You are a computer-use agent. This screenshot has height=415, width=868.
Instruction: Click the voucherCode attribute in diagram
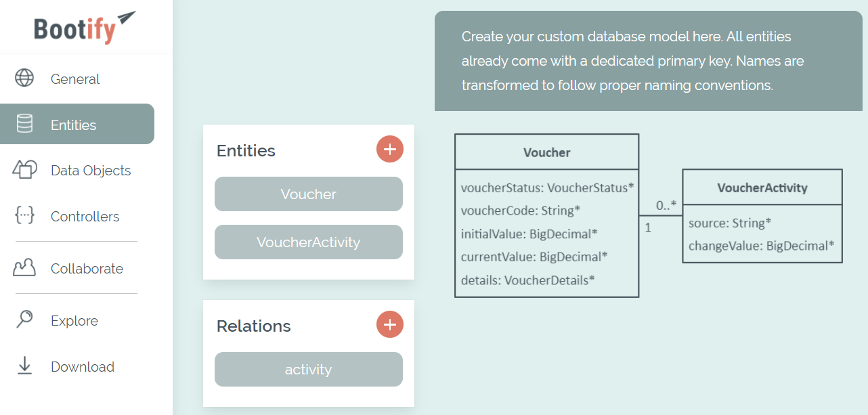point(521,211)
